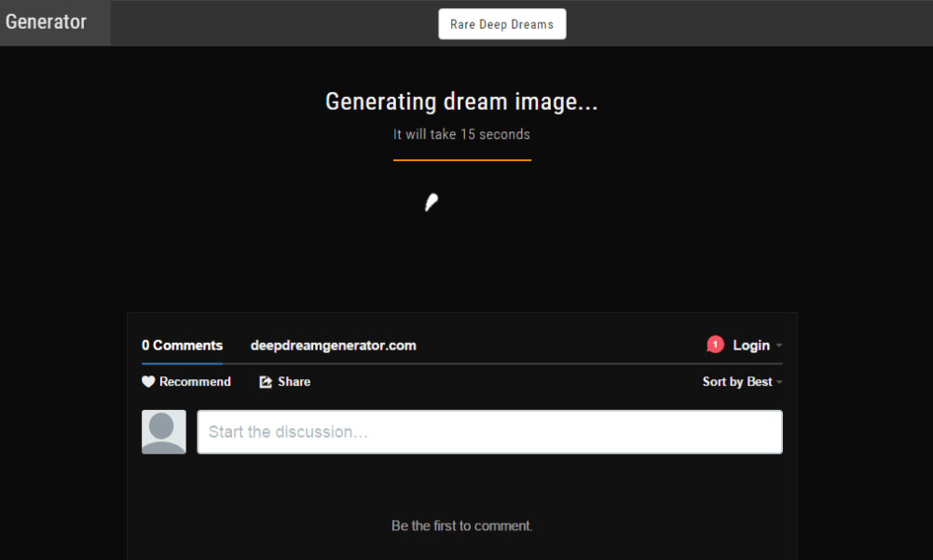Click the It will take 15 seconds text
Image resolution: width=933 pixels, height=560 pixels.
(461, 134)
